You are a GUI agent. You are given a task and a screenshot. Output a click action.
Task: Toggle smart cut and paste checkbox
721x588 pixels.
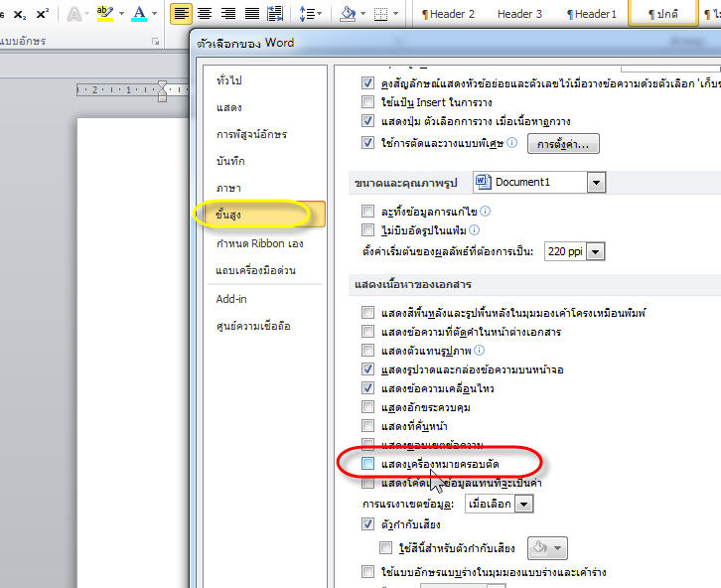point(367,142)
